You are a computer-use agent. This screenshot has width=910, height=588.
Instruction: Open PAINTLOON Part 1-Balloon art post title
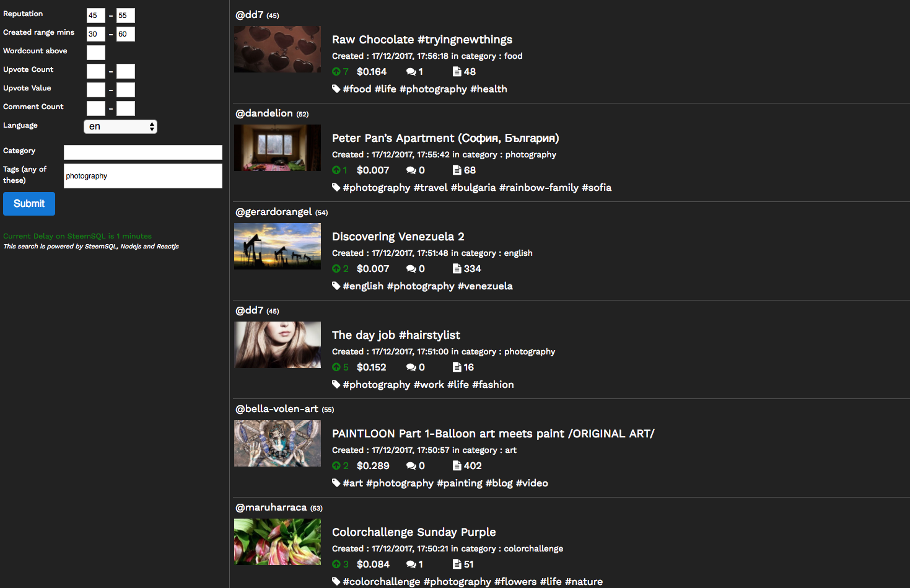coord(493,434)
